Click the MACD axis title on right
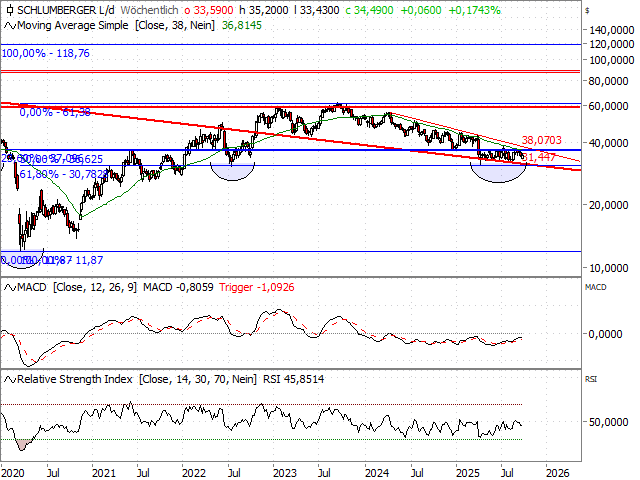The width and height of the screenshot is (640, 480). click(x=596, y=287)
